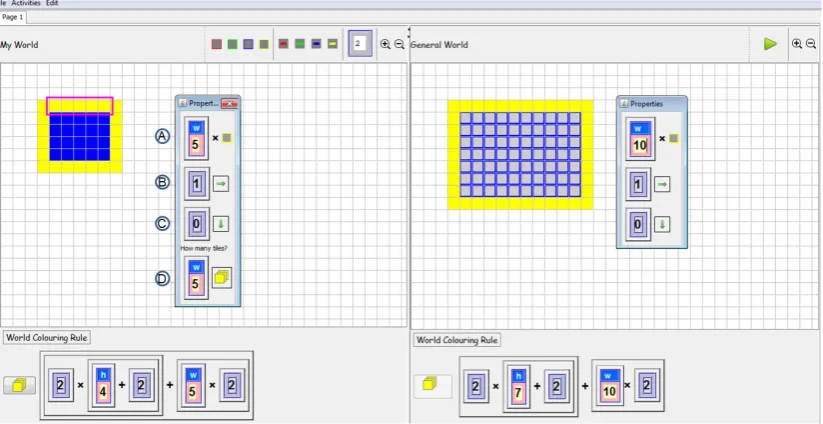Click the grey tile icon beside w 5
823x424 pixels.
[226, 138]
